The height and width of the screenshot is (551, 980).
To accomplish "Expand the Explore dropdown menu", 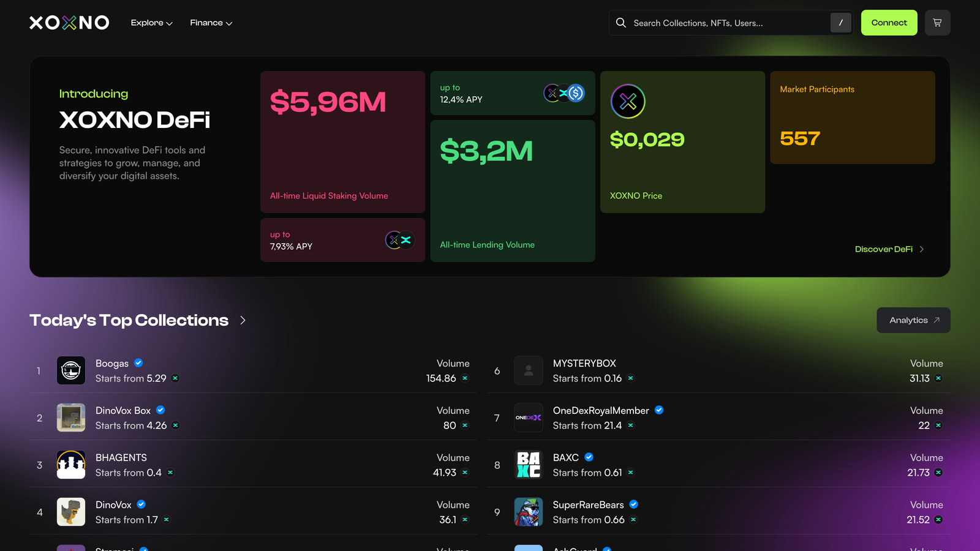I will [151, 23].
